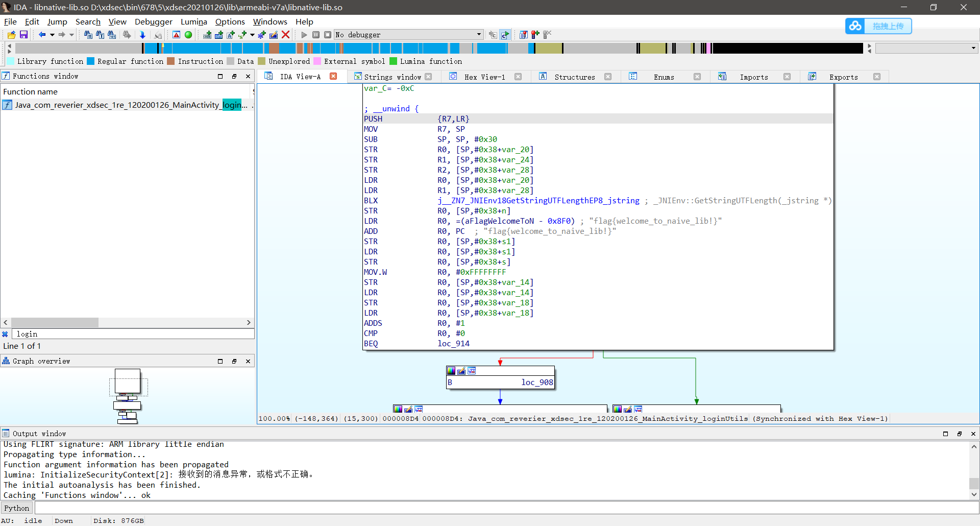Click the Baidu cloud upload button

coord(878,26)
